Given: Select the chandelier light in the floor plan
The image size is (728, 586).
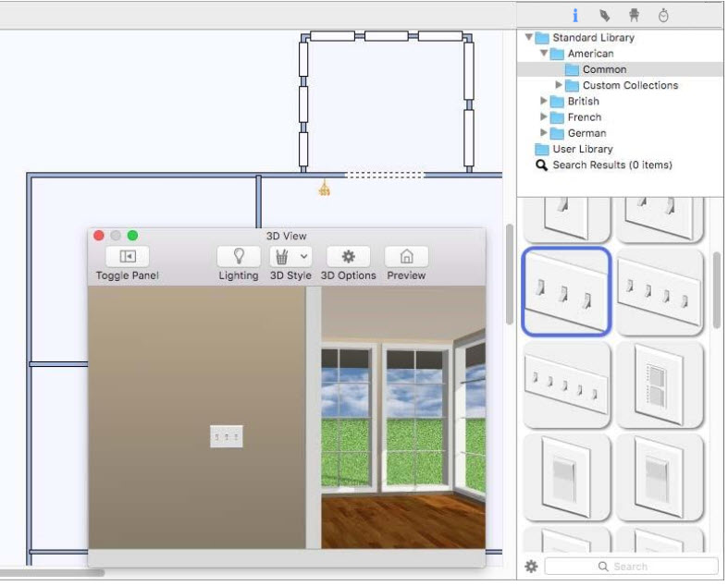Looking at the screenshot, I should 325,188.
